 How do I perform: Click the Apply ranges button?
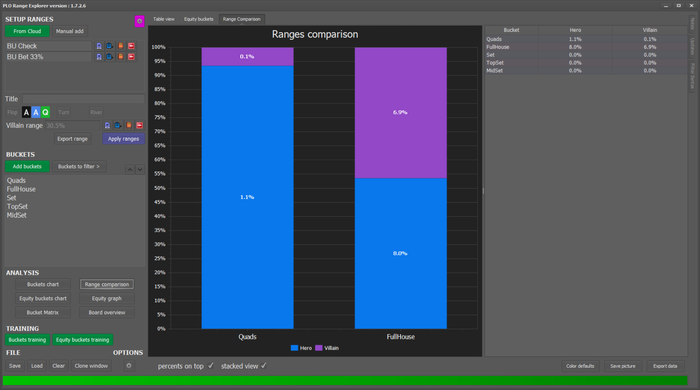point(123,139)
